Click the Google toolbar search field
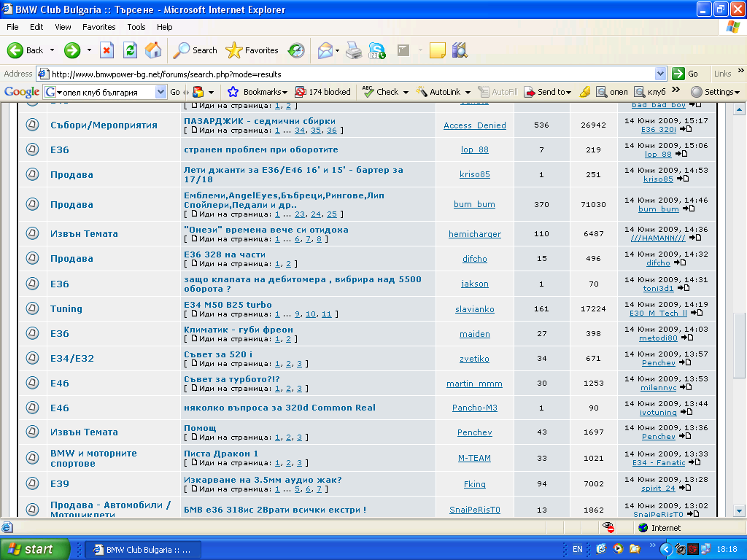This screenshot has width=747, height=560. (107, 92)
